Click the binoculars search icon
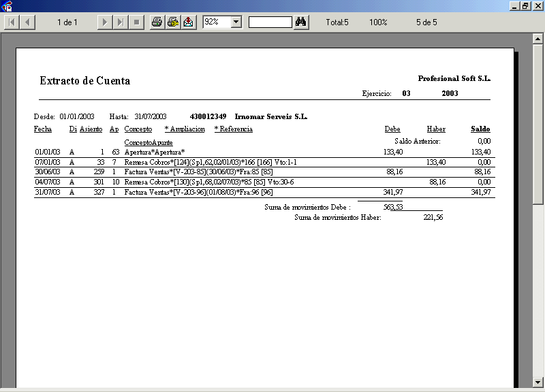 [x=301, y=22]
